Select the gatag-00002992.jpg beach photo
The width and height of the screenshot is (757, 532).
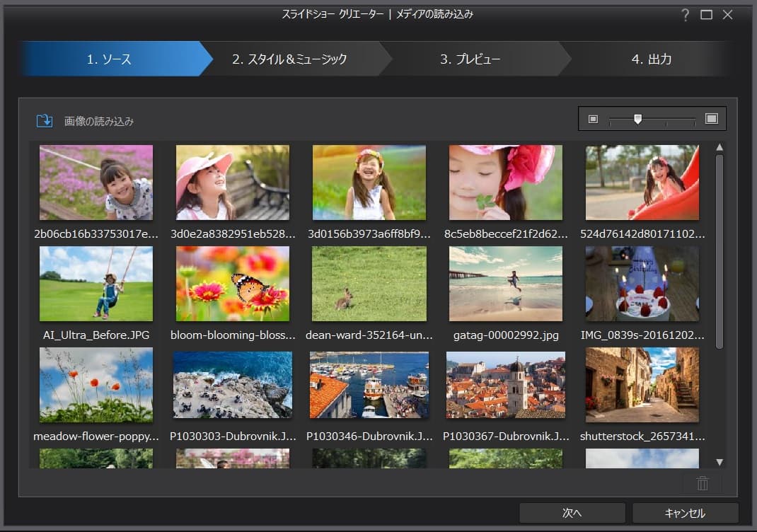click(x=506, y=284)
